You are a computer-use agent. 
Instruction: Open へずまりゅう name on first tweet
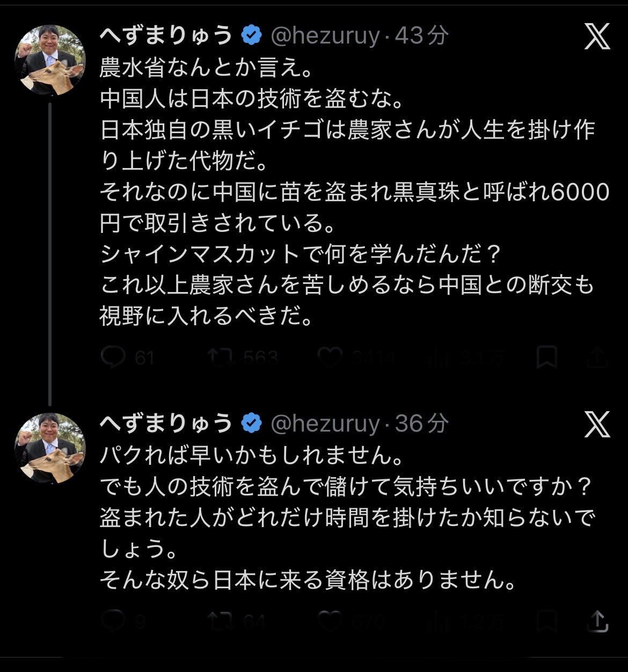coord(166,36)
